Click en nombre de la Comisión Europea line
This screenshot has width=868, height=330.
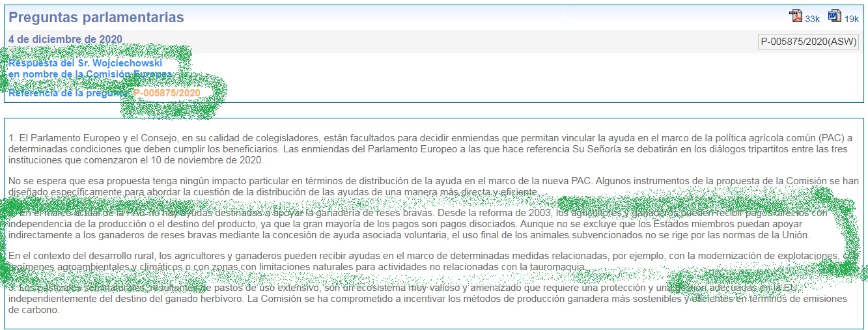90,74
